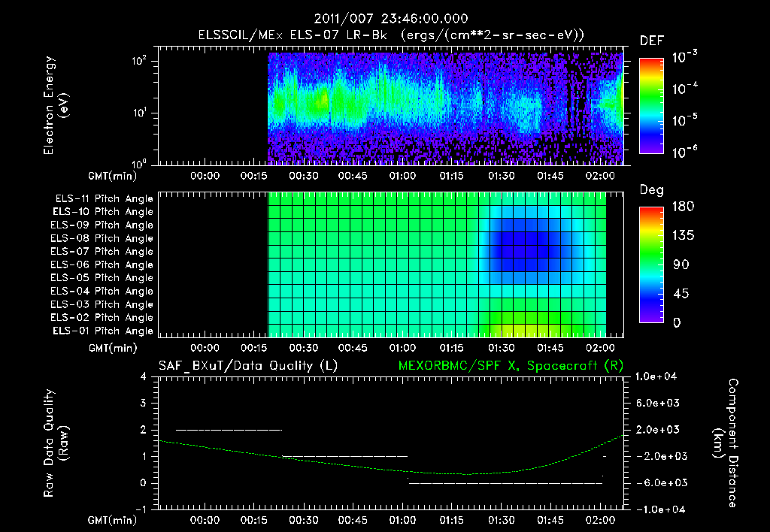
Task: Click the 135 value on Deg scale
Action: coord(683,236)
